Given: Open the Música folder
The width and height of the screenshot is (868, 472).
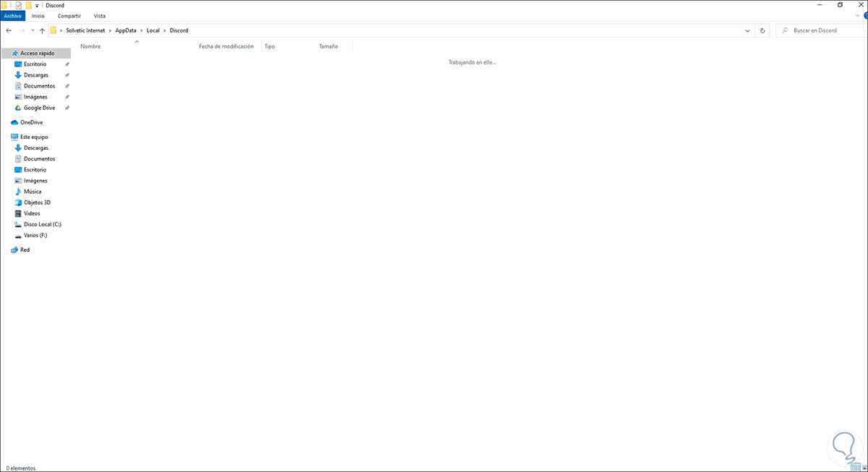Looking at the screenshot, I should click(32, 191).
